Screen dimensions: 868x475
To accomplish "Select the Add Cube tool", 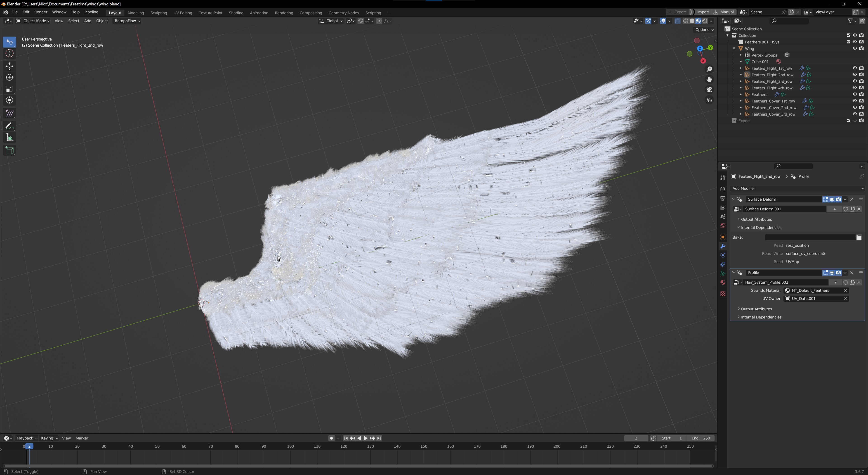I will coord(9,150).
